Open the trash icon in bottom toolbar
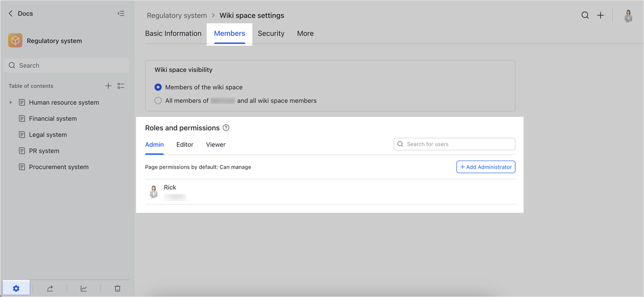Screen dimensions: 644x297 117,288
